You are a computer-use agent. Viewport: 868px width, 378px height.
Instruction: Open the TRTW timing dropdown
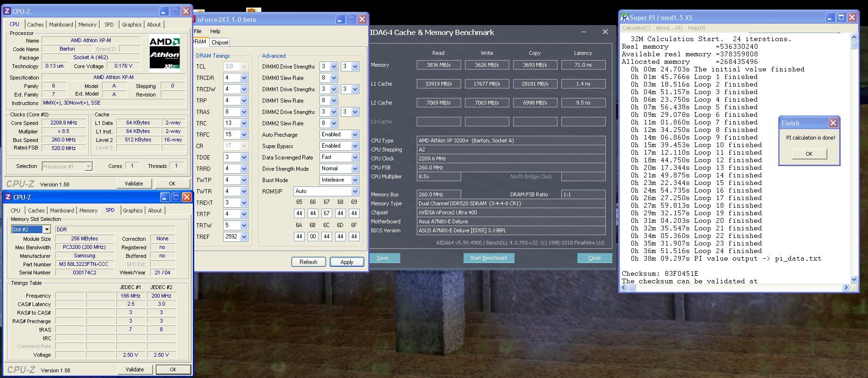tap(244, 225)
